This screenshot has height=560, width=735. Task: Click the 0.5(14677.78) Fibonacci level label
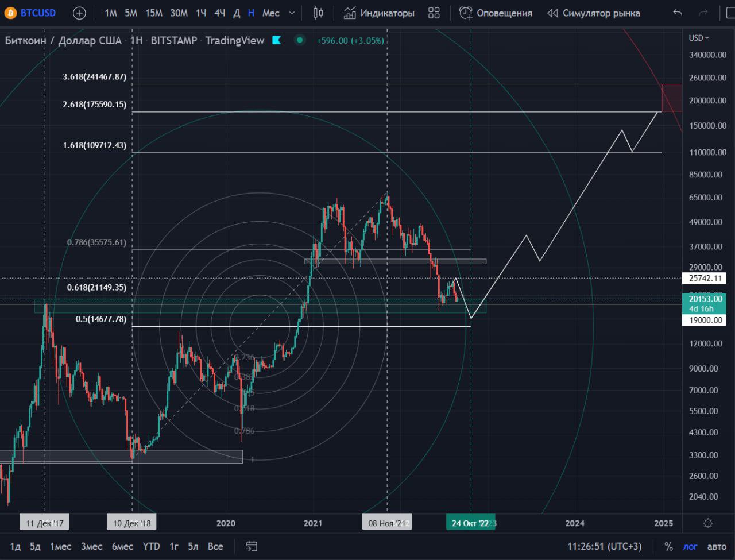[x=101, y=319]
